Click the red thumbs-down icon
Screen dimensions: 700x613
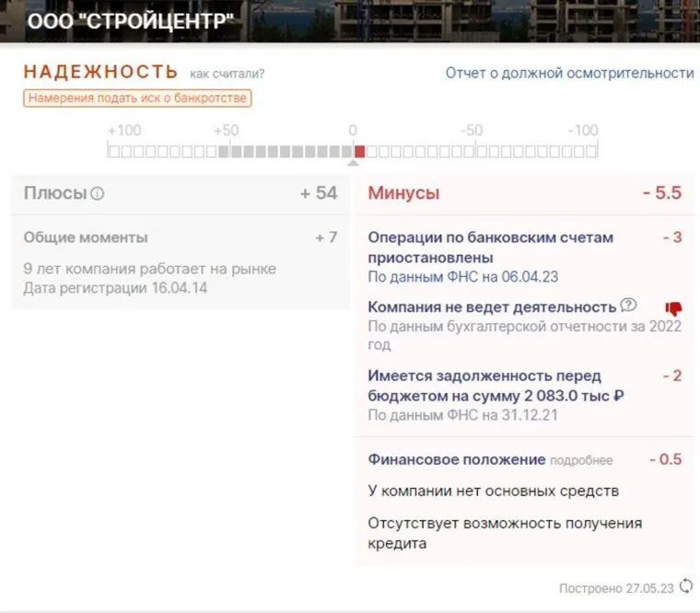pyautogui.click(x=673, y=308)
